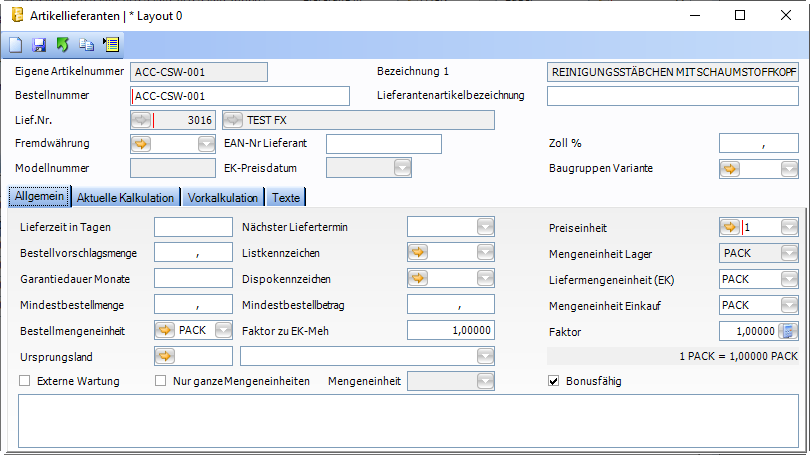
Task: Click the New document toolbar icon
Action: point(15,45)
